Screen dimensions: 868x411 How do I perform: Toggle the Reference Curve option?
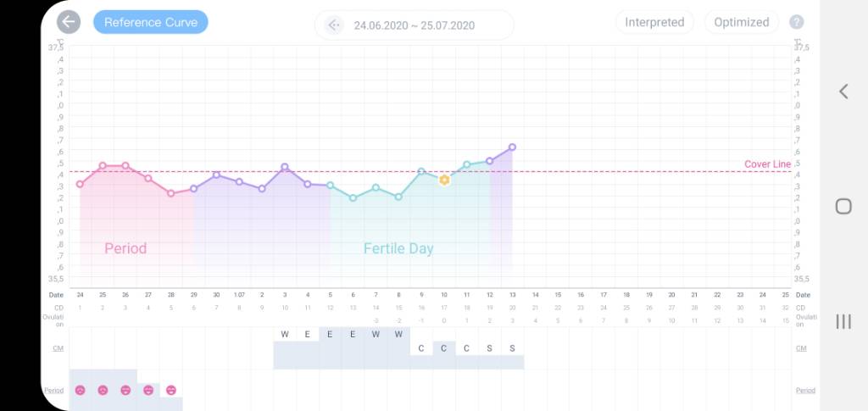click(x=150, y=22)
